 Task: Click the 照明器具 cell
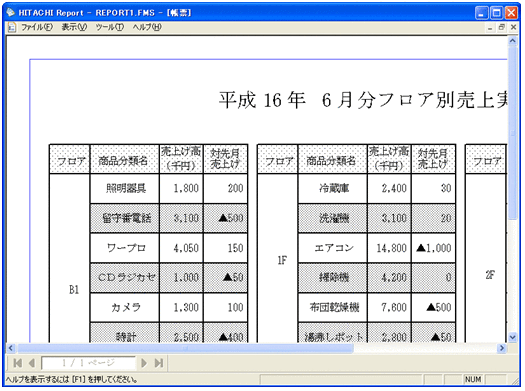[125, 188]
